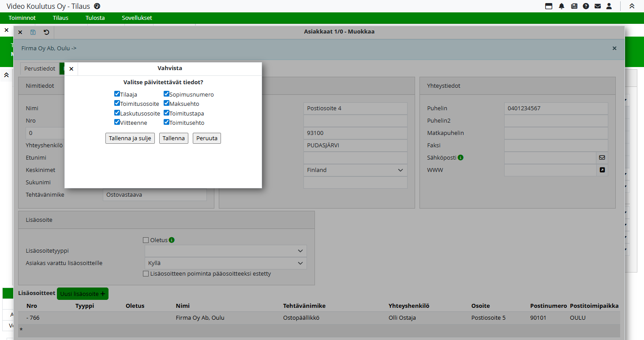
Task: Disable the Laskutusosoite checkbox
Action: (117, 113)
